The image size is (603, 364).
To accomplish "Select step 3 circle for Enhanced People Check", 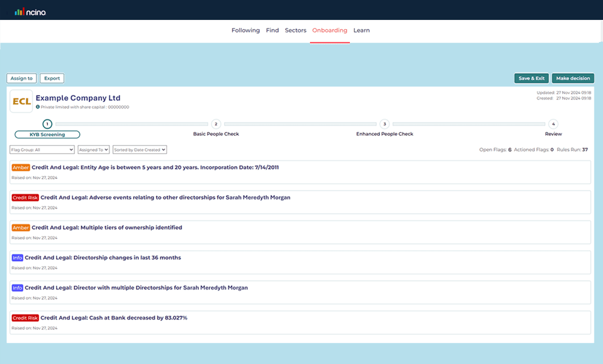I will 384,123.
